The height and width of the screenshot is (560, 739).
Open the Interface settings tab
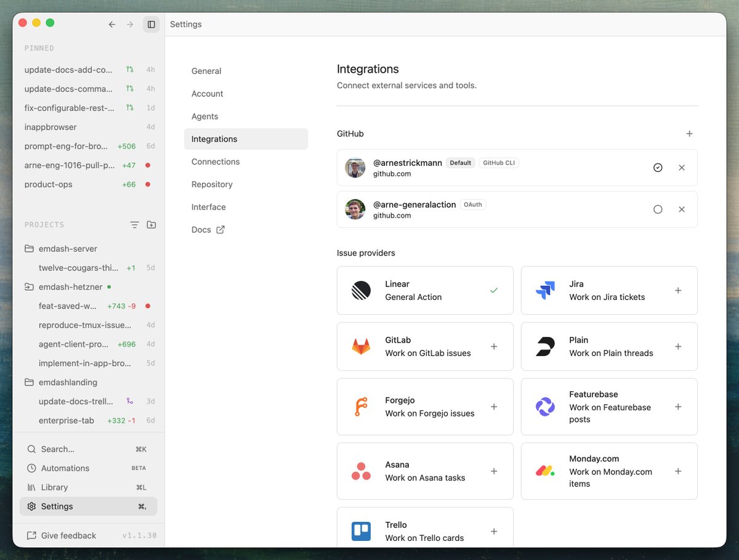pyautogui.click(x=246, y=207)
